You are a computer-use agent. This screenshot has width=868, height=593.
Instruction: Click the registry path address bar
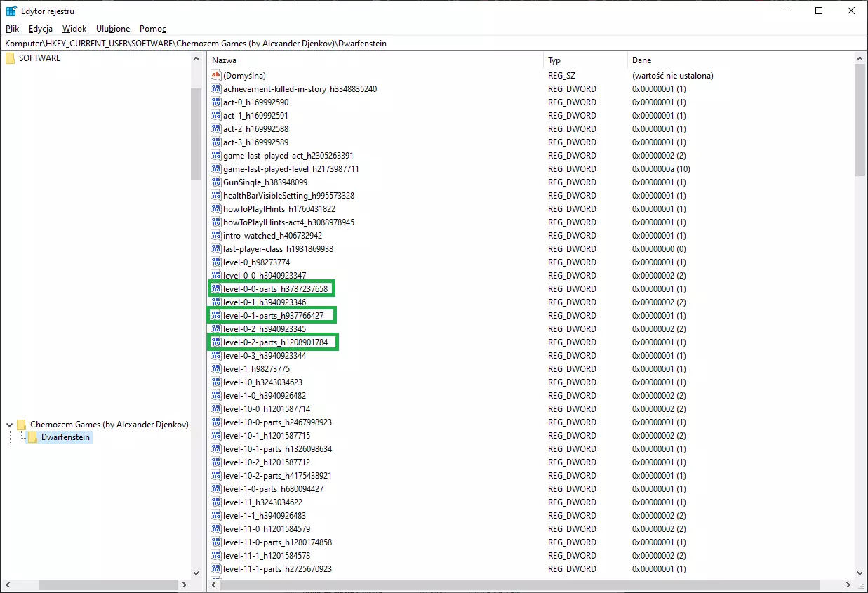click(x=434, y=44)
